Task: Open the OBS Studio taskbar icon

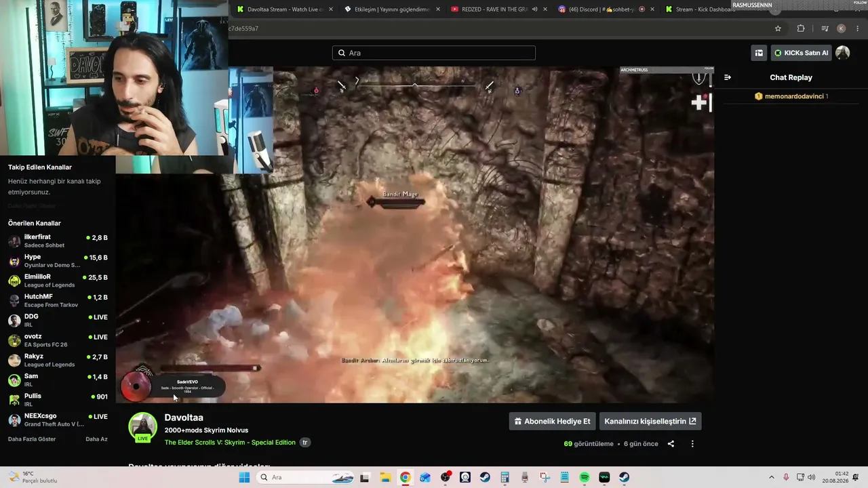Action: 446,477
